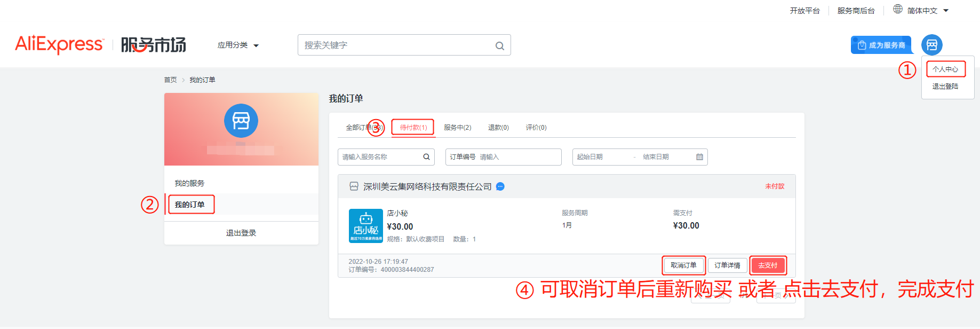Viewport: 980px width, 329px height.
Task: Click the 服务市场 logo text
Action: pos(154,45)
